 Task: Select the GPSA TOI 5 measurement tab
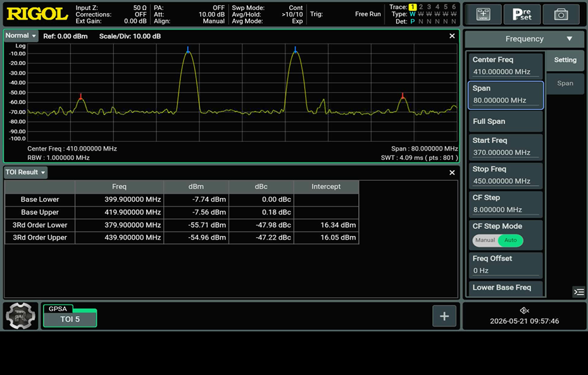click(70, 316)
